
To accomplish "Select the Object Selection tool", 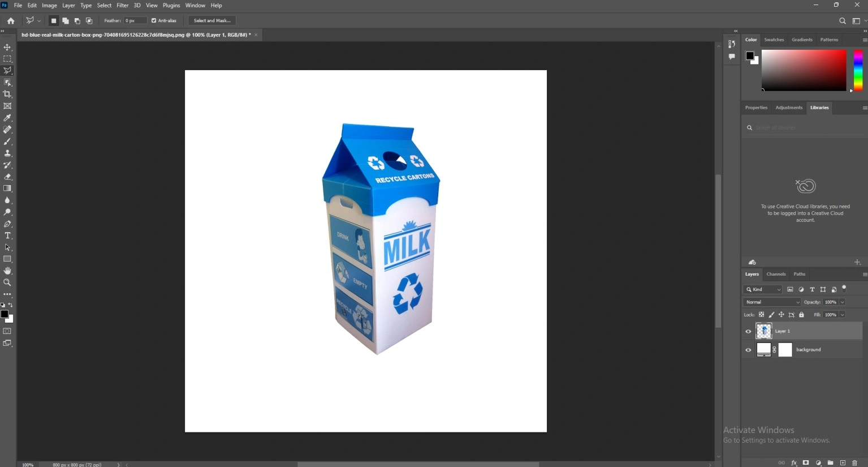I will coord(7,83).
